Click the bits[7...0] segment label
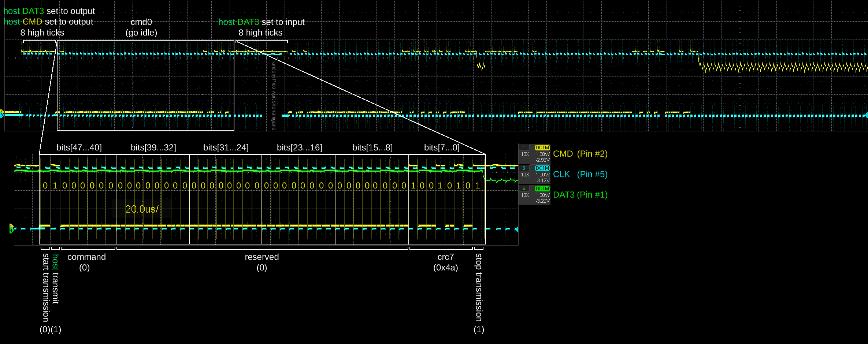 click(x=442, y=147)
